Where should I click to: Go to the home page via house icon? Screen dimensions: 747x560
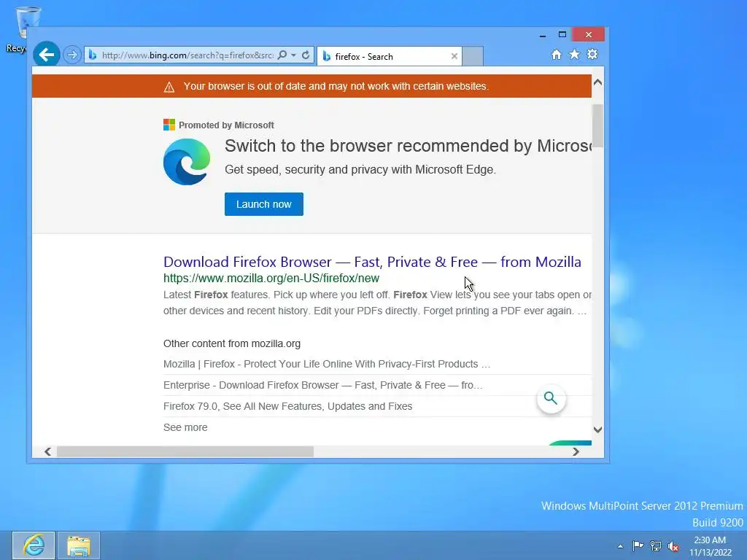(556, 55)
